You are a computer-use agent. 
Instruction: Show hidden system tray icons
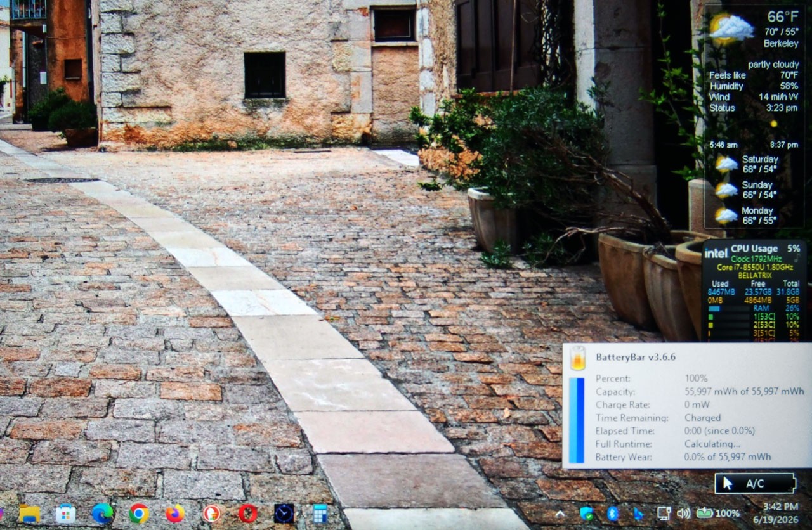pyautogui.click(x=560, y=514)
